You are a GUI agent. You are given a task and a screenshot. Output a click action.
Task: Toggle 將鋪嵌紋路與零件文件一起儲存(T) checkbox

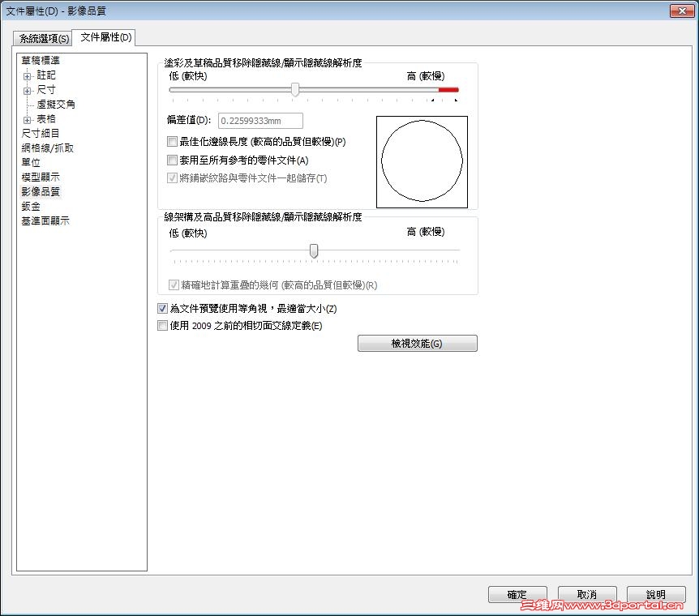click(172, 178)
